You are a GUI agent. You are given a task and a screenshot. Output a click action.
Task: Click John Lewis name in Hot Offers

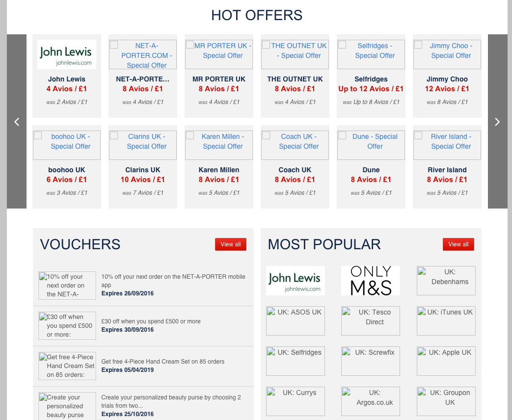67,79
